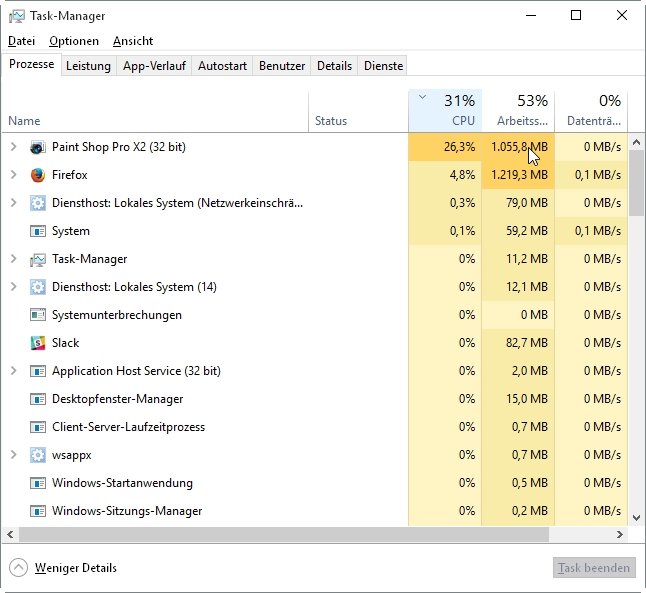Image resolution: width=646 pixels, height=593 pixels.
Task: Click the Slack process icon
Action: [37, 343]
